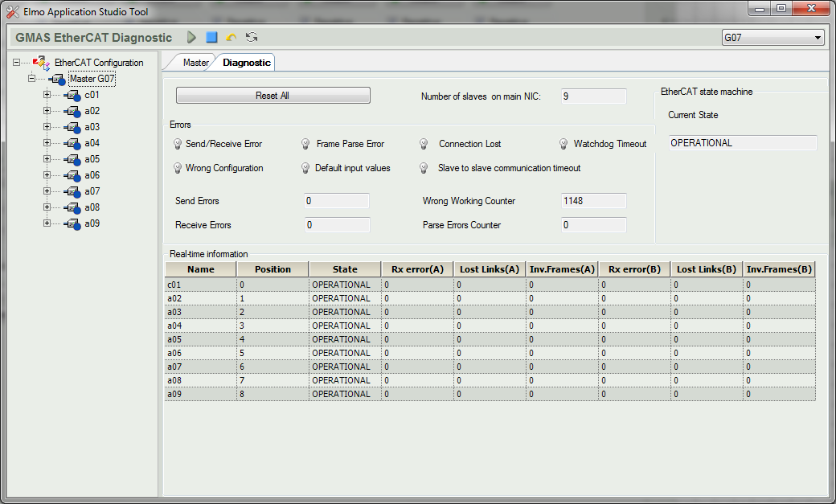Expand the c01 slave node

click(x=47, y=94)
